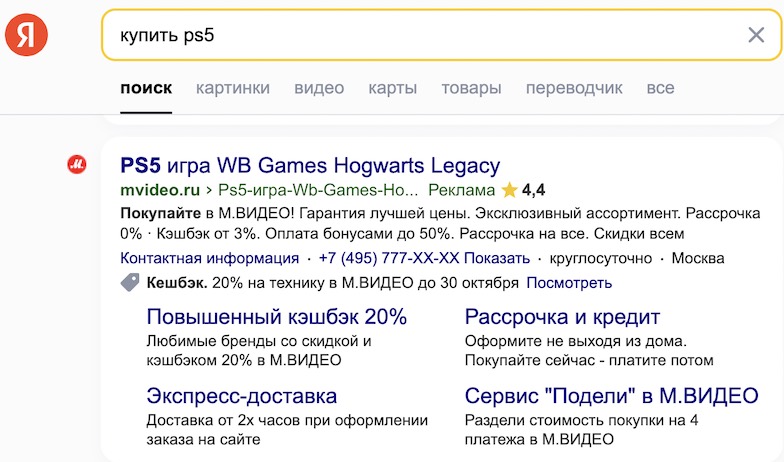
Task: Click the Покупайте в М.ВИДЕО description snippet
Action: point(440,223)
